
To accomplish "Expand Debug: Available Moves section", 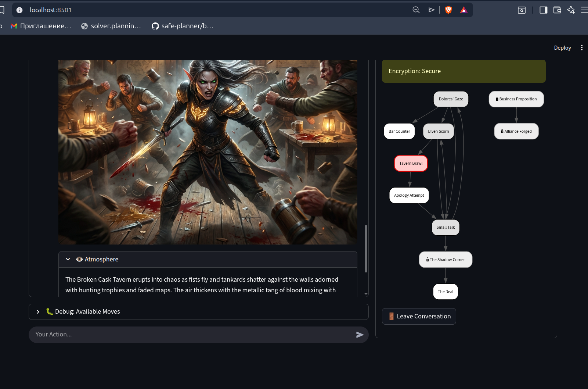I will click(199, 312).
